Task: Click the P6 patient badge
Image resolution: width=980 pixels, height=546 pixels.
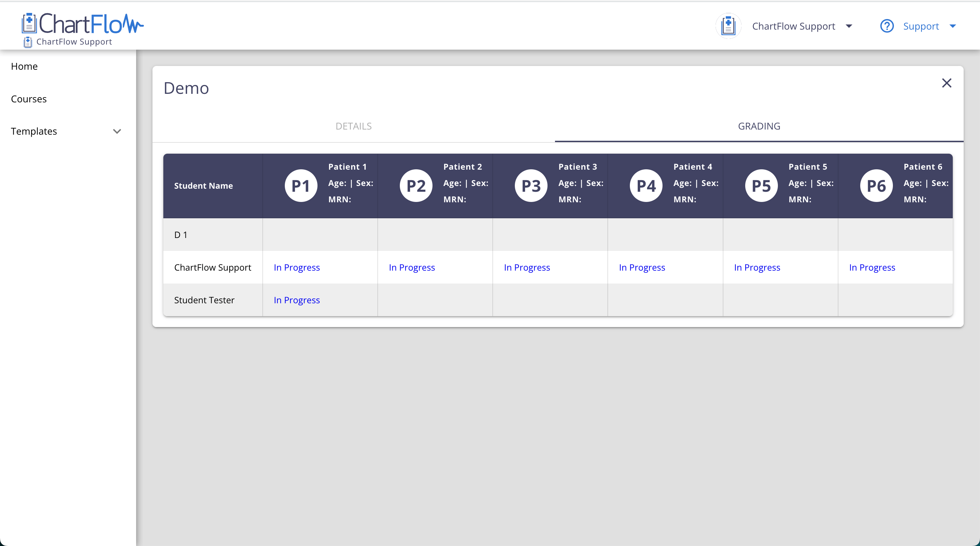Action: (x=876, y=186)
